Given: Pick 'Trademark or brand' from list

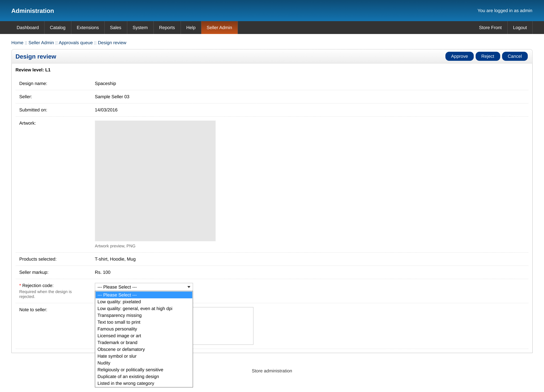Looking at the screenshot, I should [x=144, y=342].
